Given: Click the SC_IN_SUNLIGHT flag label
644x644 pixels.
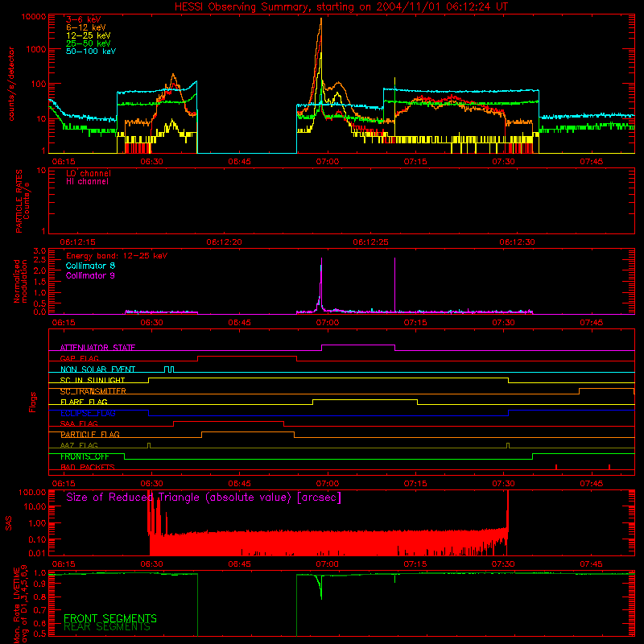Looking at the screenshot, I should [93, 380].
